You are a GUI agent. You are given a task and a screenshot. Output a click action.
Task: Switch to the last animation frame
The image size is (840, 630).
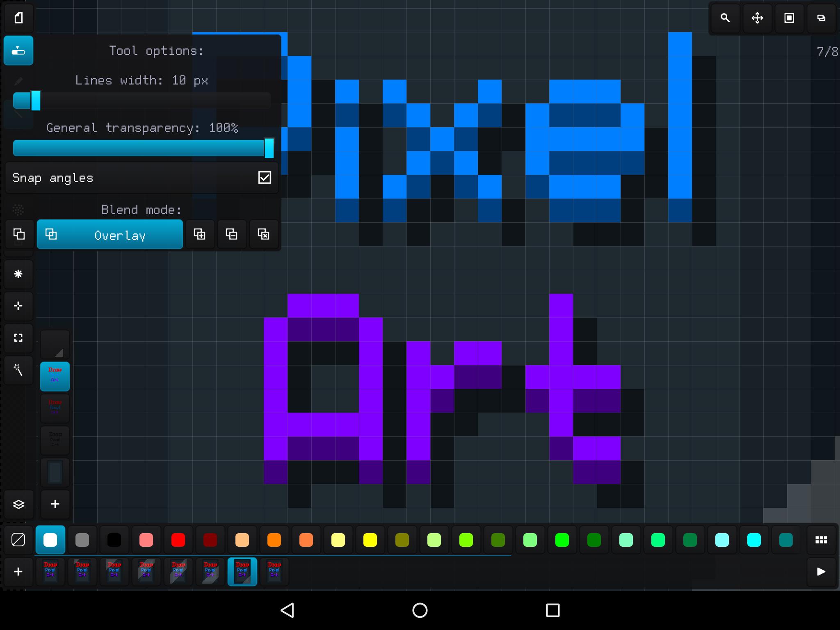coord(274,572)
